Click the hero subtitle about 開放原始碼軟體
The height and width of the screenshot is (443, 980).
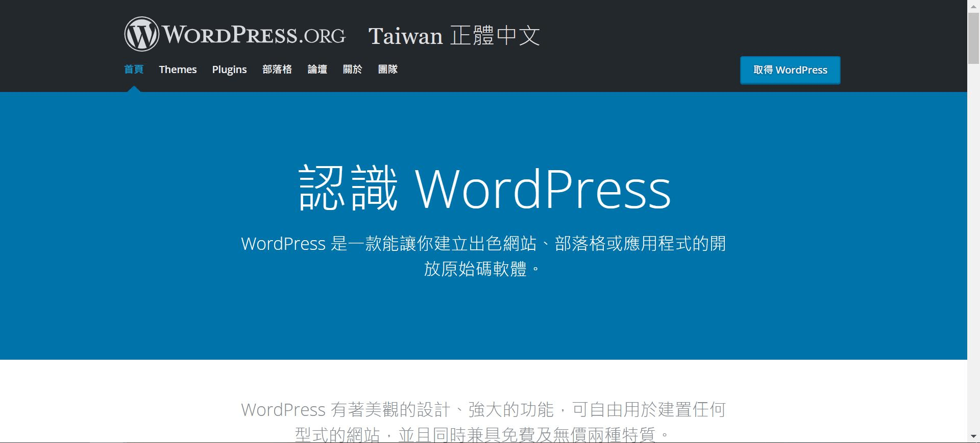tap(483, 256)
